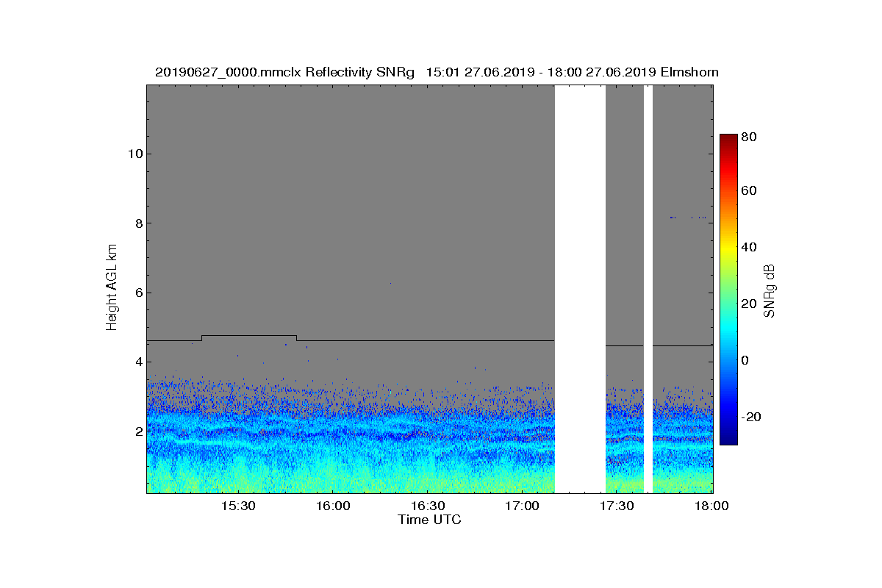The height and width of the screenshot is (588, 882).
Task: Click the 'SNRg dB' colorbar label
Action: coord(770,291)
